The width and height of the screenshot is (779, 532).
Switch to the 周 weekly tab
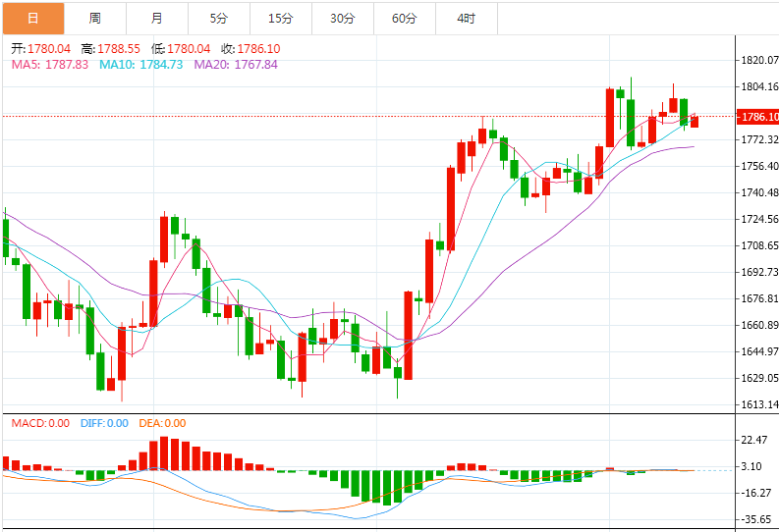(95, 19)
